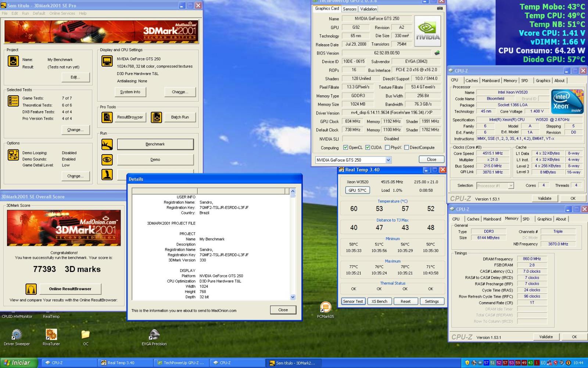The image size is (588, 368).
Task: Click the Selected Tests checklist icon
Action: 13,101
